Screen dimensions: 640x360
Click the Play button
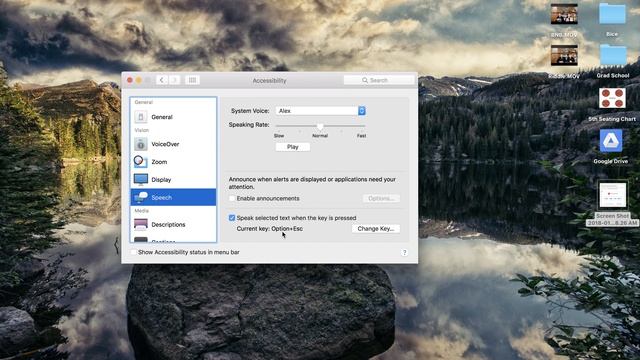tap(293, 147)
